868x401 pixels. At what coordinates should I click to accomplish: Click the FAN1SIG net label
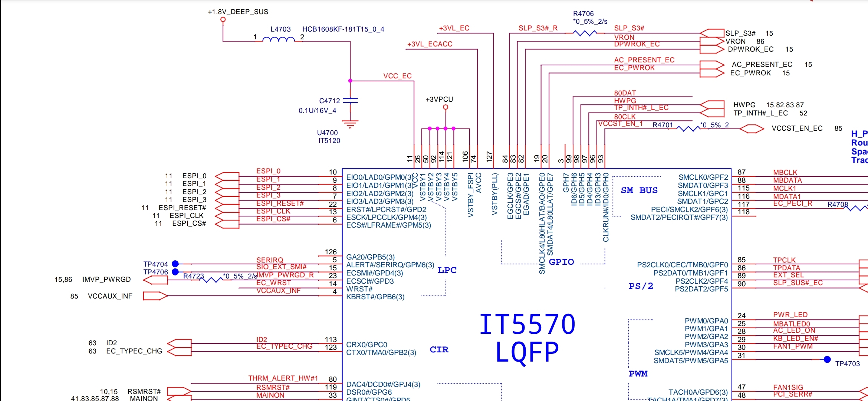(788, 387)
